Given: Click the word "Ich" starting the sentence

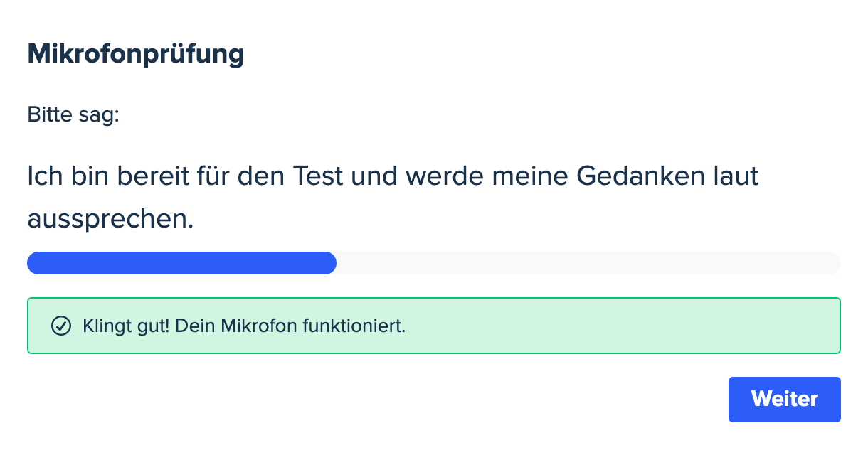Looking at the screenshot, I should [x=44, y=176].
